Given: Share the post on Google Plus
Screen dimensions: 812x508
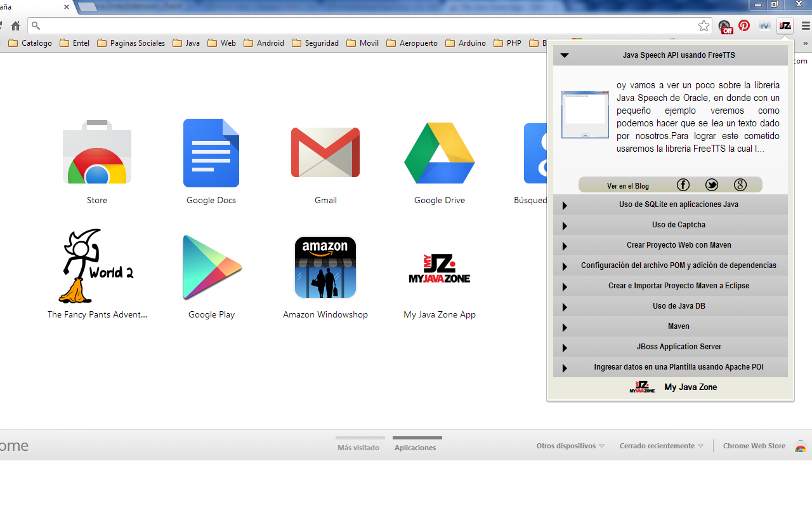Looking at the screenshot, I should pyautogui.click(x=740, y=185).
